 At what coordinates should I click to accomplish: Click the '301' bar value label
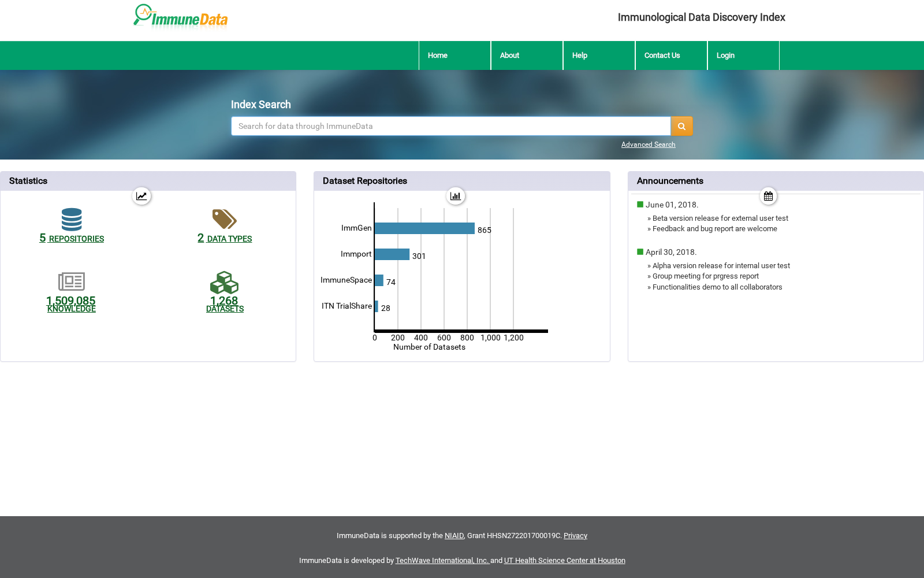click(419, 256)
